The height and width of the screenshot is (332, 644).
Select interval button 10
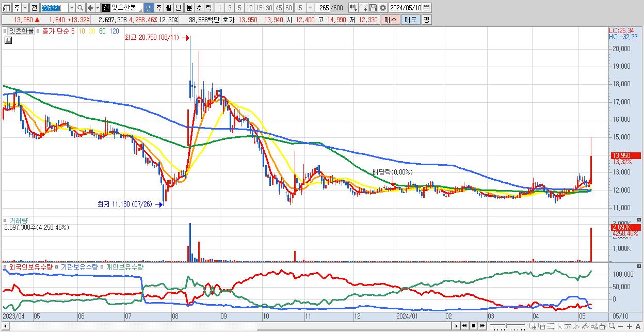(x=249, y=8)
